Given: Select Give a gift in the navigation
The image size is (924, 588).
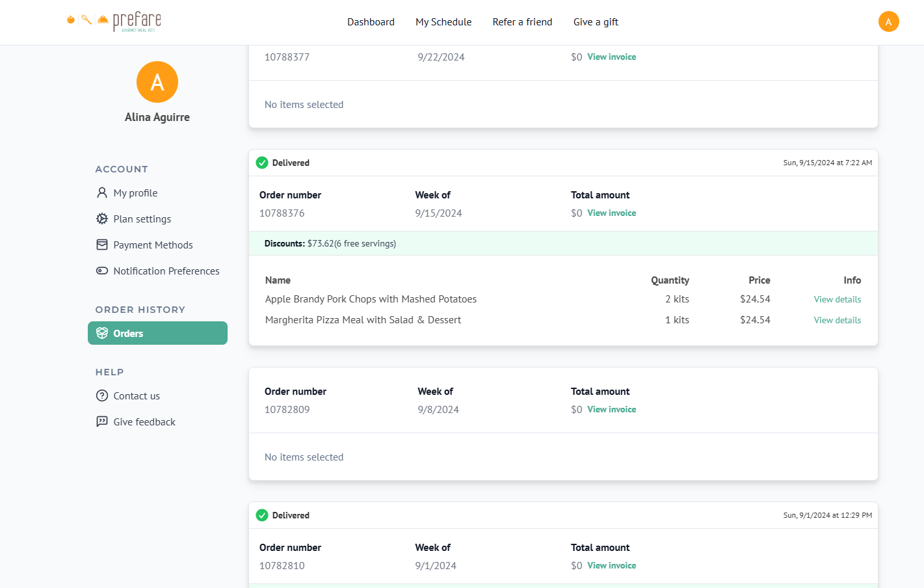Looking at the screenshot, I should pyautogui.click(x=596, y=21).
